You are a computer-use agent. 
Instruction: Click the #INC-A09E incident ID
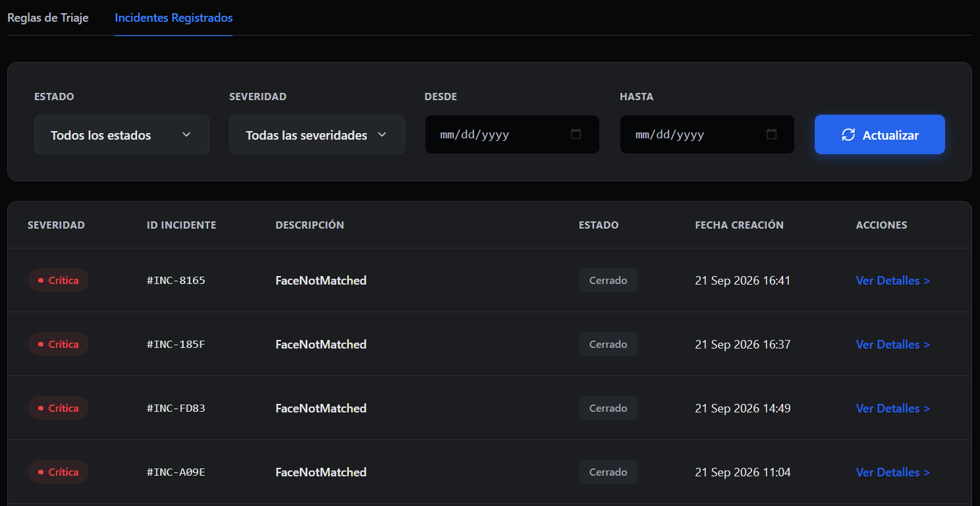click(x=176, y=472)
